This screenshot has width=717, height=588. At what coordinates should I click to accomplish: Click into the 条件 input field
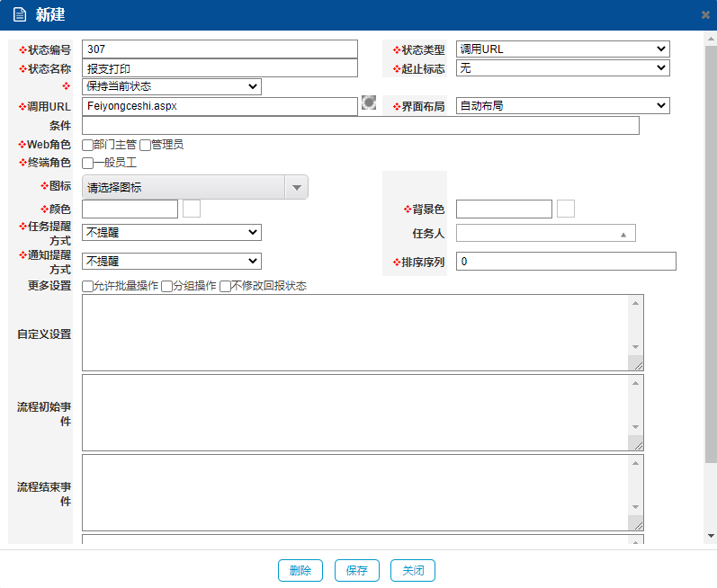(360, 126)
